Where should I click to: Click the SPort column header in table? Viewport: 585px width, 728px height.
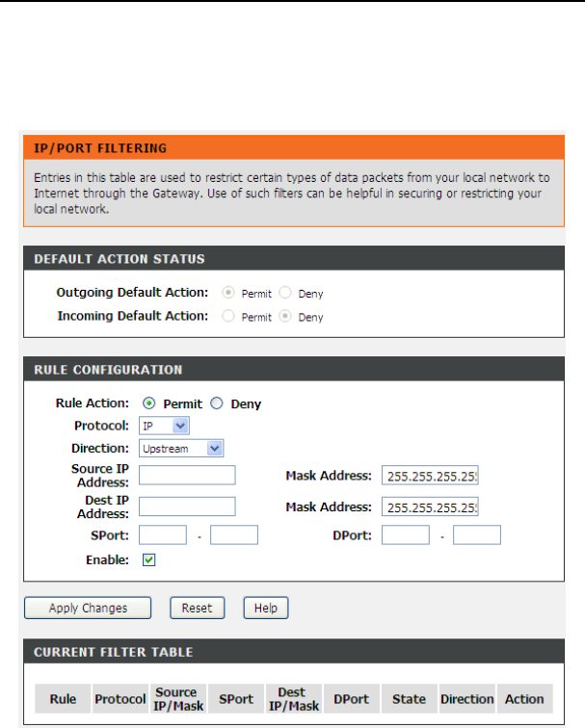[x=236, y=698]
